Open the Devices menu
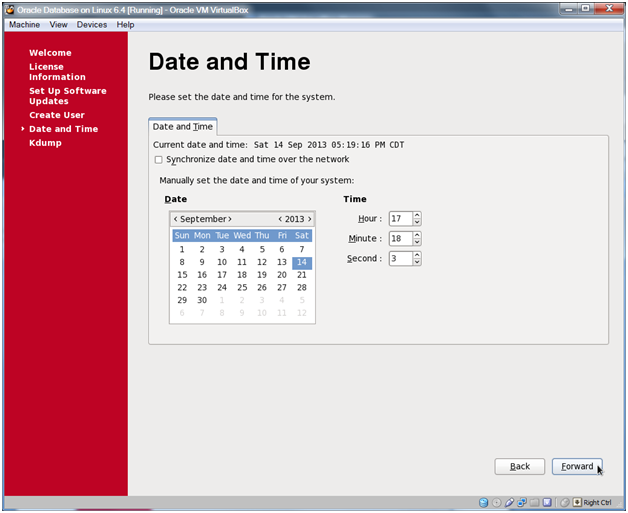Image resolution: width=628 pixels, height=513 pixels. coord(91,24)
